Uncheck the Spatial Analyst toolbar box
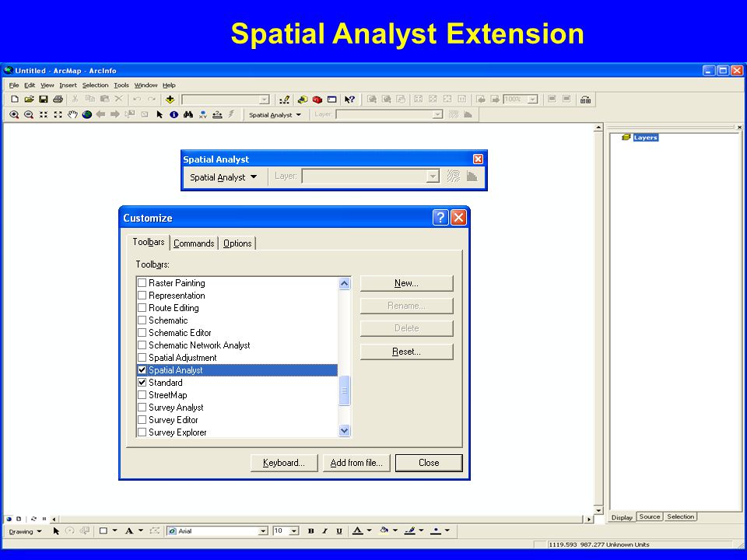This screenshot has height=560, width=747. click(142, 370)
